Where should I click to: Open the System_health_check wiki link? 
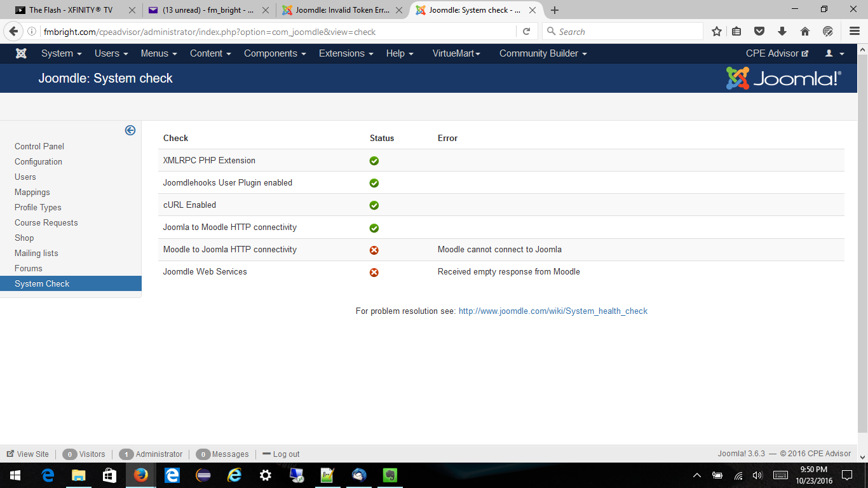click(x=553, y=311)
